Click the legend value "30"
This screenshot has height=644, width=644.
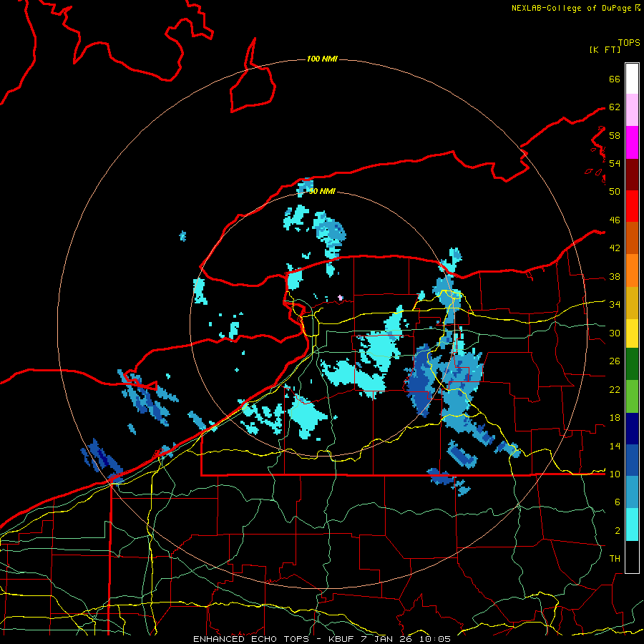click(x=615, y=333)
